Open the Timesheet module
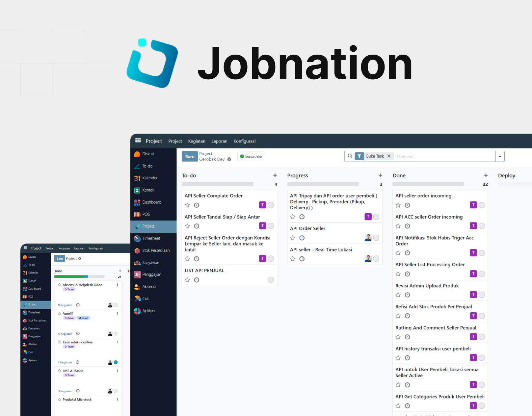 151,238
